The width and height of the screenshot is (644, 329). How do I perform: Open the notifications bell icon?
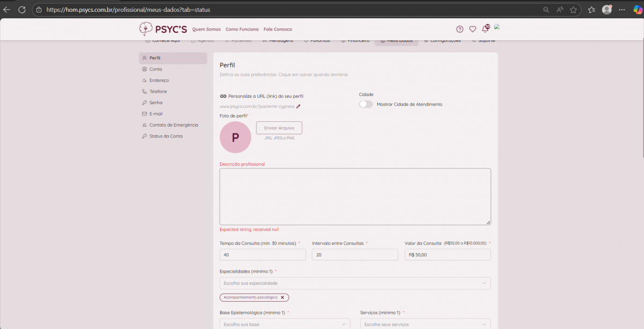click(485, 29)
